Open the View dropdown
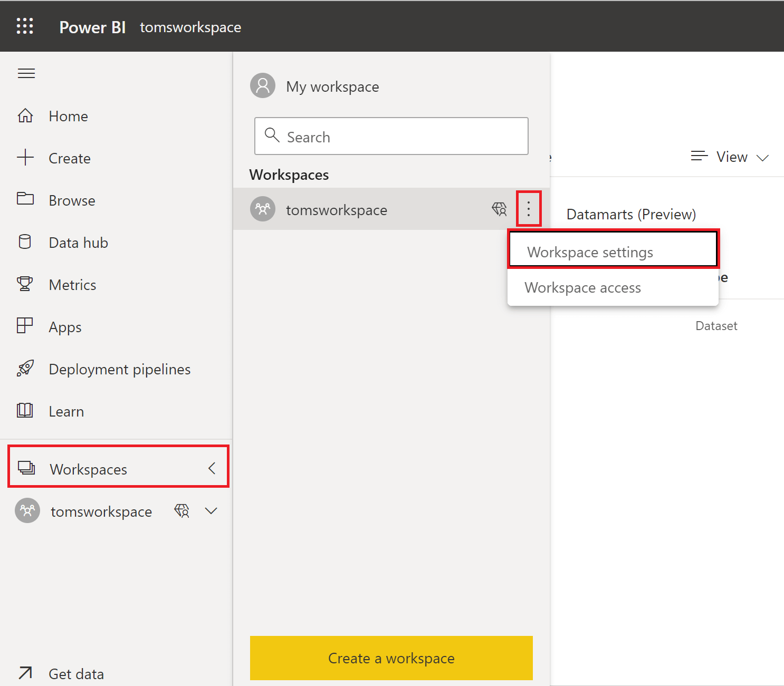 click(730, 156)
